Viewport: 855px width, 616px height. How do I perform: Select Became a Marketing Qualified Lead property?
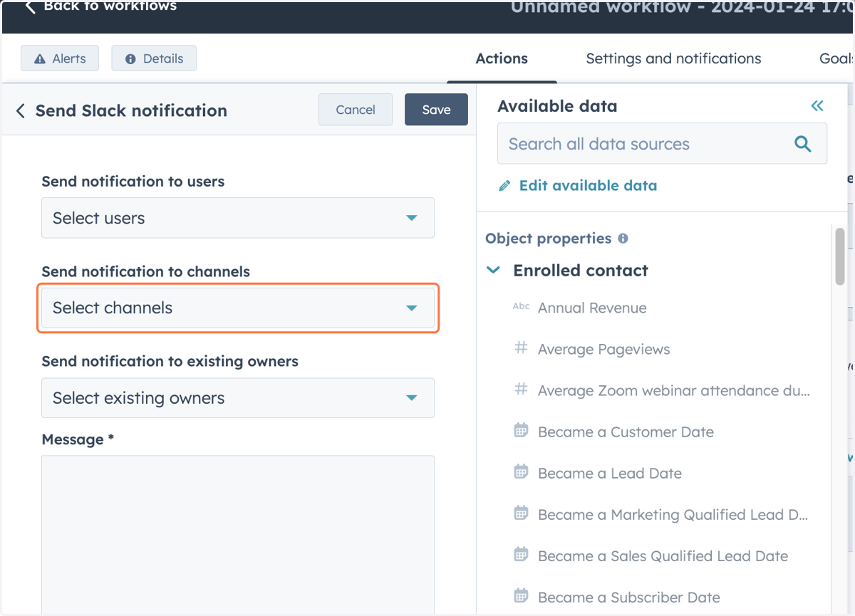pyautogui.click(x=673, y=515)
